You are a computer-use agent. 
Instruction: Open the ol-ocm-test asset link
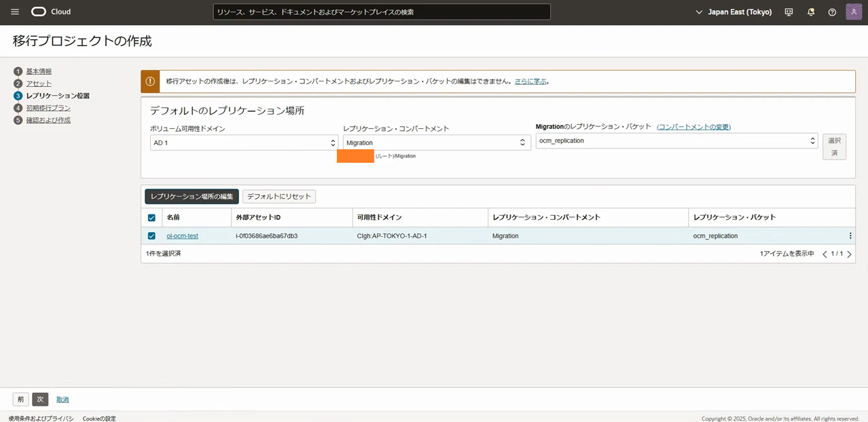coord(182,236)
